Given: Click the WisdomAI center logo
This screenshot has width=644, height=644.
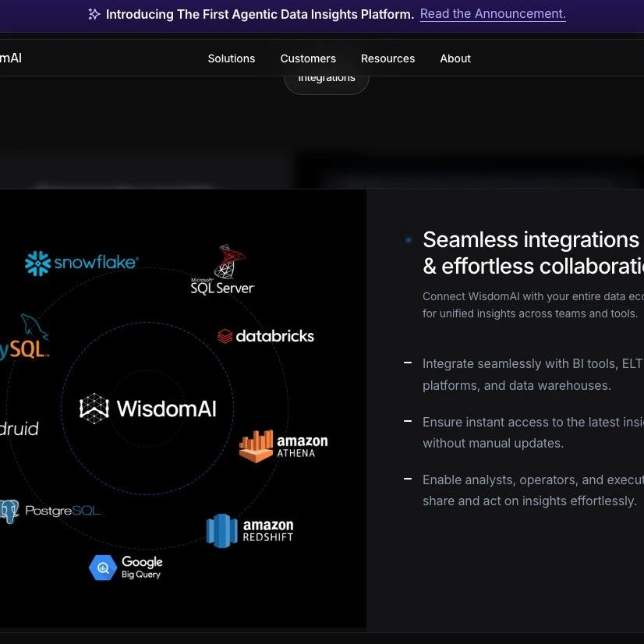Looking at the screenshot, I should coord(148,409).
